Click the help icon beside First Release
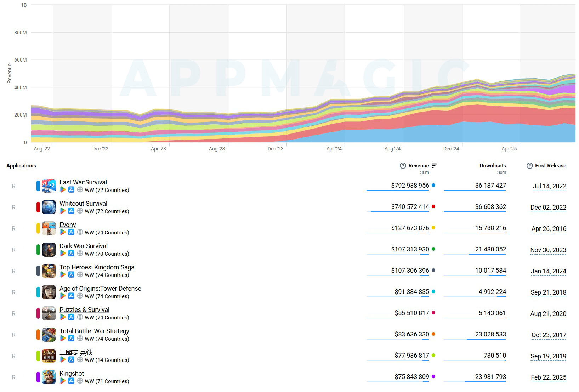This screenshot has height=392, width=579. [529, 166]
